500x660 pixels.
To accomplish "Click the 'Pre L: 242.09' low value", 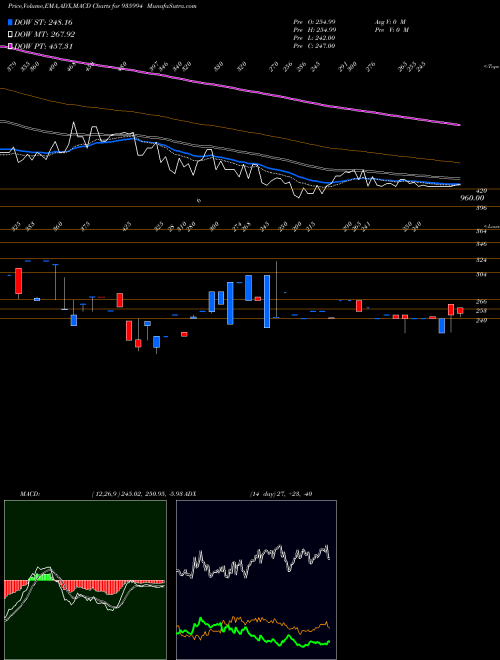I will [314, 38].
